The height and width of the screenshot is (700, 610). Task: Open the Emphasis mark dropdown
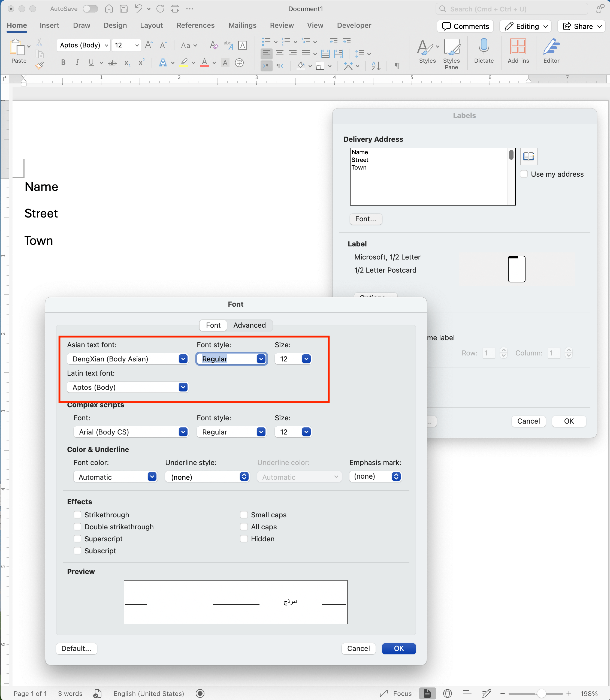[x=396, y=476]
